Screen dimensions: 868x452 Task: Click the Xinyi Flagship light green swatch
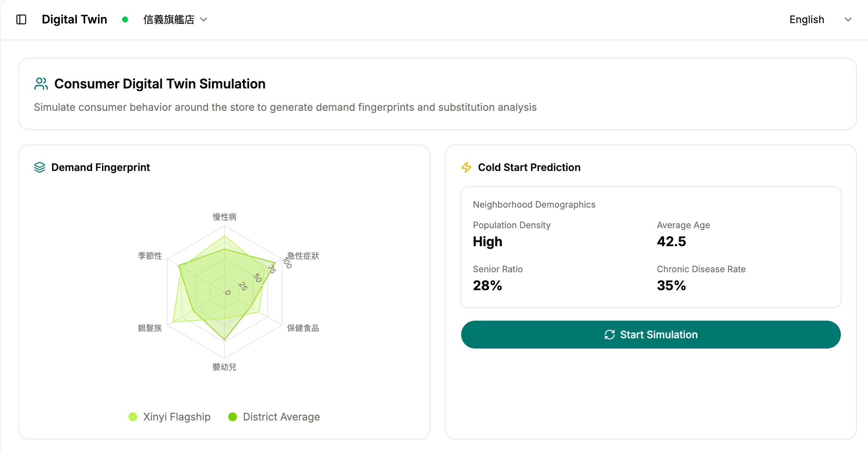133,417
